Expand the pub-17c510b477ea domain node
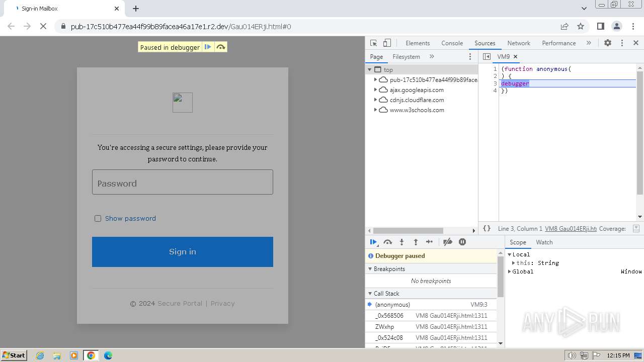Screen dimensions: 644x362 [x=375, y=80]
